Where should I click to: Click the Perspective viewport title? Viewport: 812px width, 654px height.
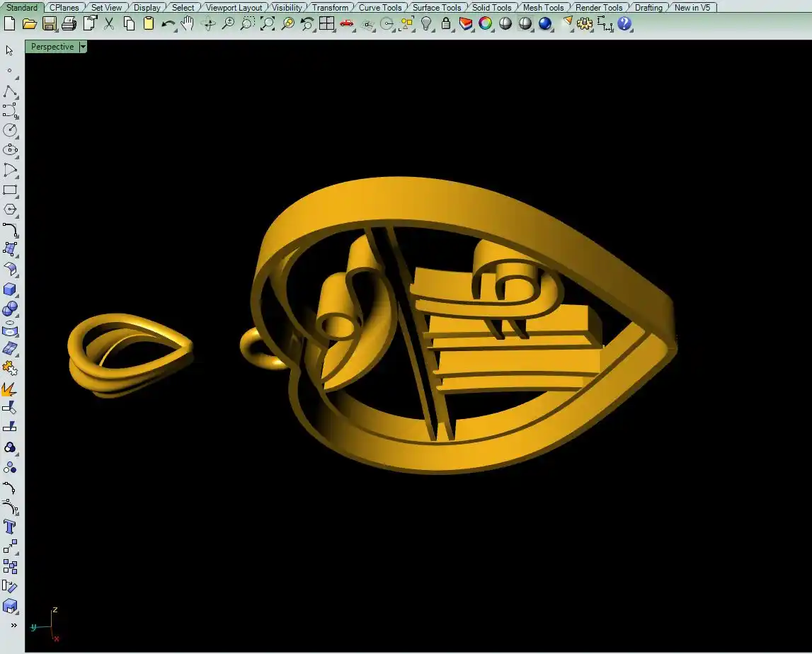[52, 47]
